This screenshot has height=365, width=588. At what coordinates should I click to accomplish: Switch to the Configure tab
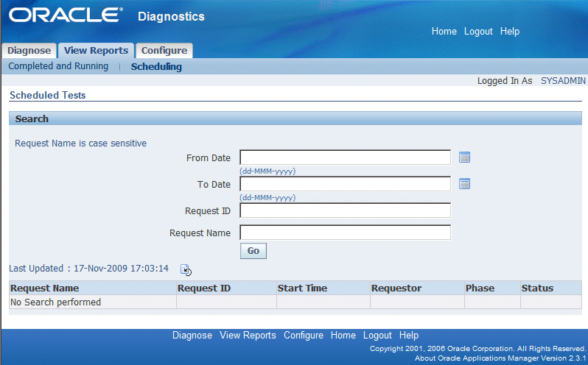[164, 51]
